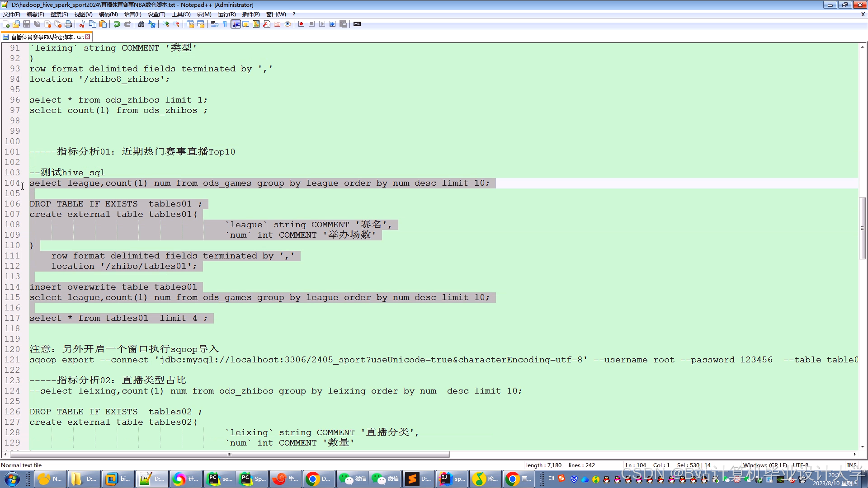Click line number 121 in margin
Screen dimensions: 868x488
(13, 360)
